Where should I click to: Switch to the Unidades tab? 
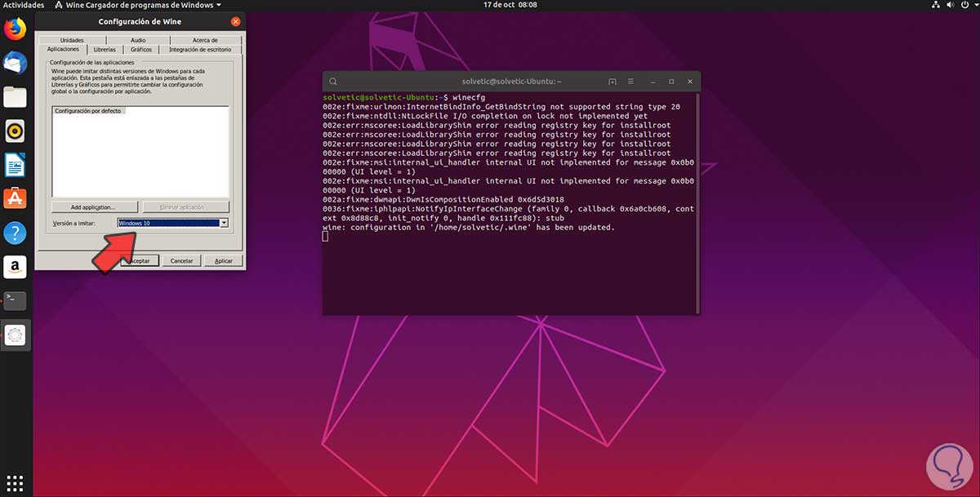tap(72, 40)
